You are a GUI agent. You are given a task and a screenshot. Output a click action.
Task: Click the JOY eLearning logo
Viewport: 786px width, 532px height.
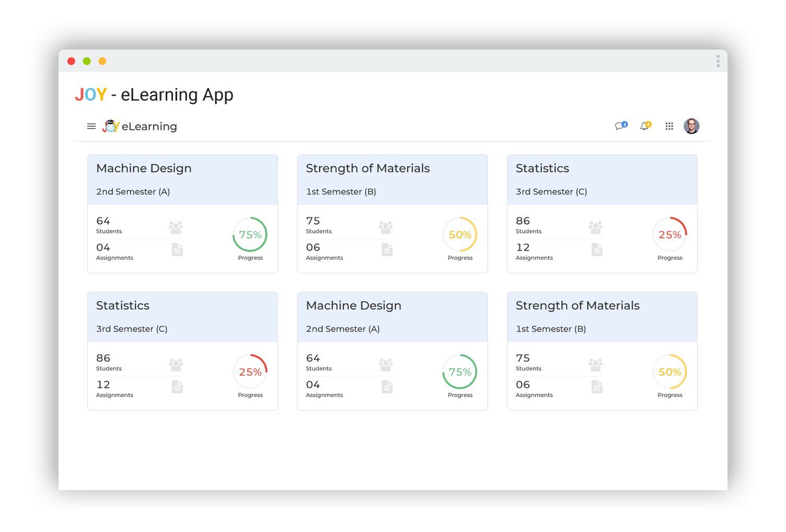[x=140, y=126]
